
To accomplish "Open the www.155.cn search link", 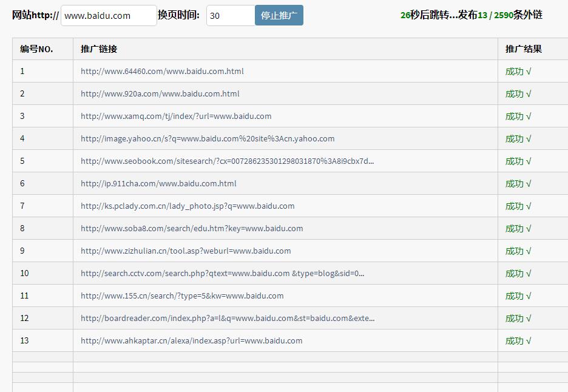I will pyautogui.click(x=182, y=296).
